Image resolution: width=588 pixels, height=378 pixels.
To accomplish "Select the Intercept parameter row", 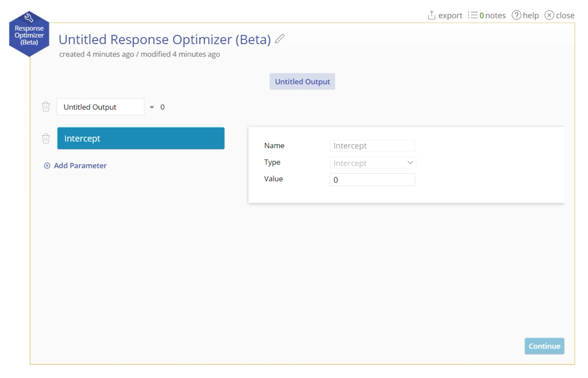I will coord(141,138).
